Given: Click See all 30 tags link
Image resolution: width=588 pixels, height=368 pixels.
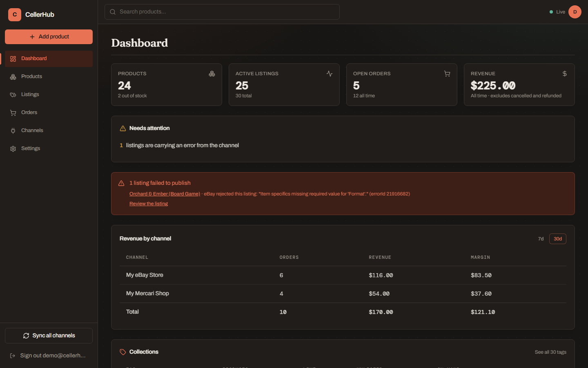Looking at the screenshot, I should [550, 352].
